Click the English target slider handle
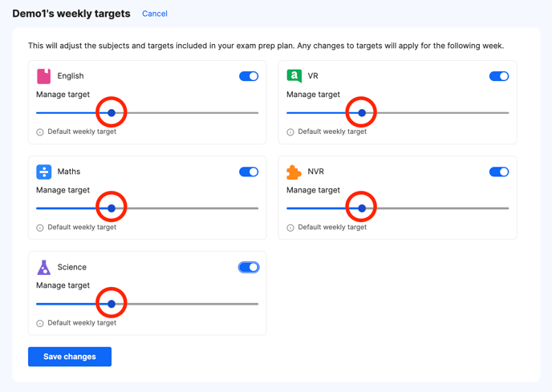 pyautogui.click(x=112, y=113)
